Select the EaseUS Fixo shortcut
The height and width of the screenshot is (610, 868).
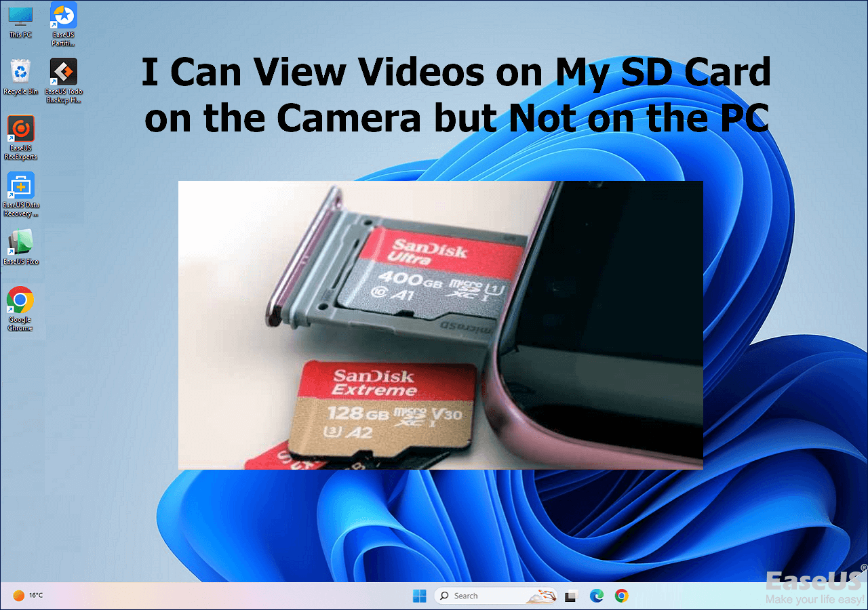(x=20, y=247)
